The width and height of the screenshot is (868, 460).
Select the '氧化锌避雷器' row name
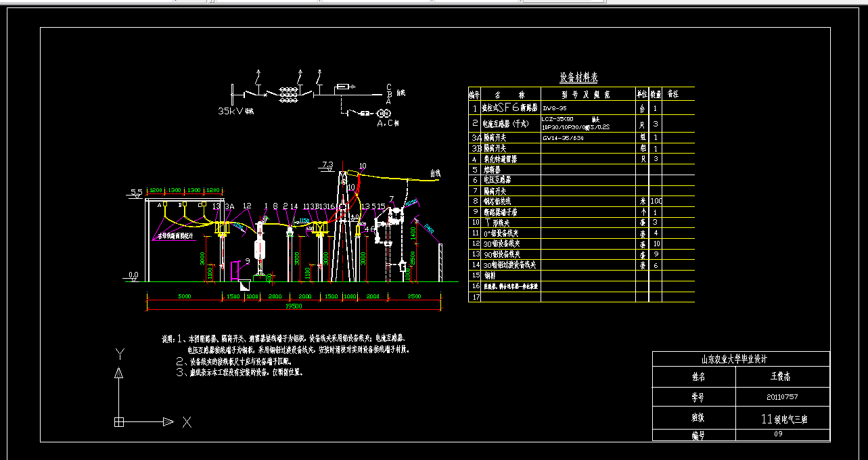pyautogui.click(x=500, y=159)
